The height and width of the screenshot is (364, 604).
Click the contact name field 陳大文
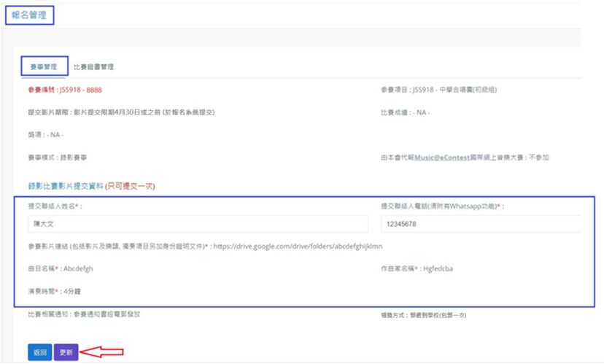[198, 224]
